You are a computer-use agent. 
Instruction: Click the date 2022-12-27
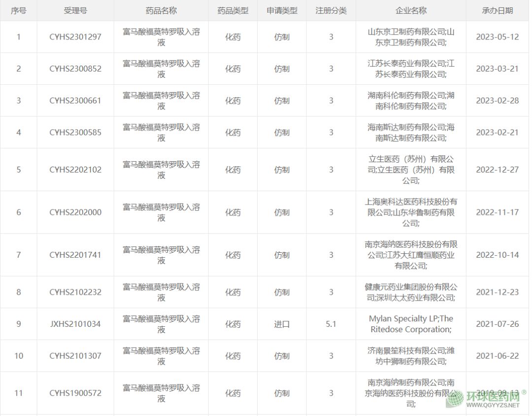(497, 170)
